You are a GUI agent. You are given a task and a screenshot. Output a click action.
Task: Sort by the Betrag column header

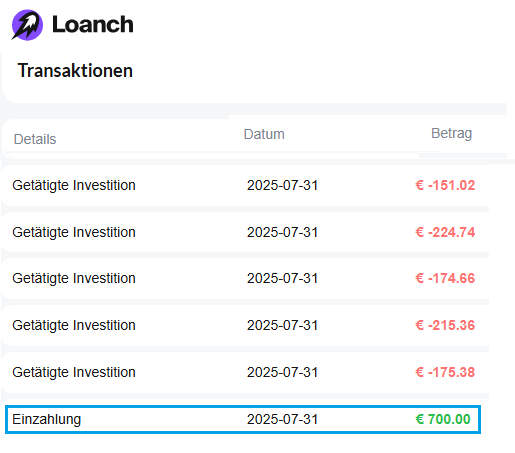(451, 133)
